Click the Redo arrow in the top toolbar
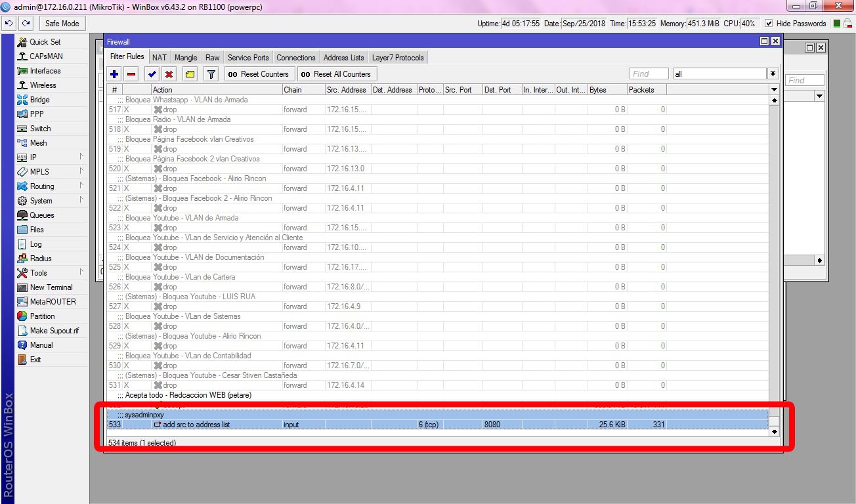 coord(26,23)
